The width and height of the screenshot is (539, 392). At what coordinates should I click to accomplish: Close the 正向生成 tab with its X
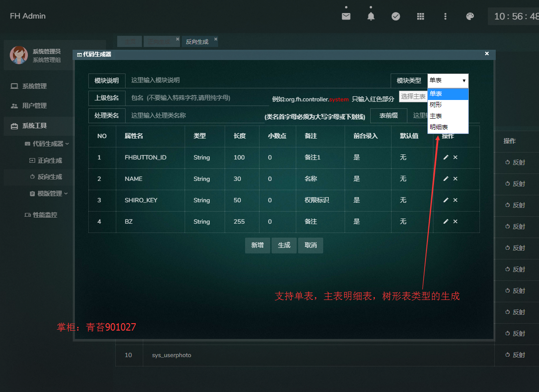point(177,39)
